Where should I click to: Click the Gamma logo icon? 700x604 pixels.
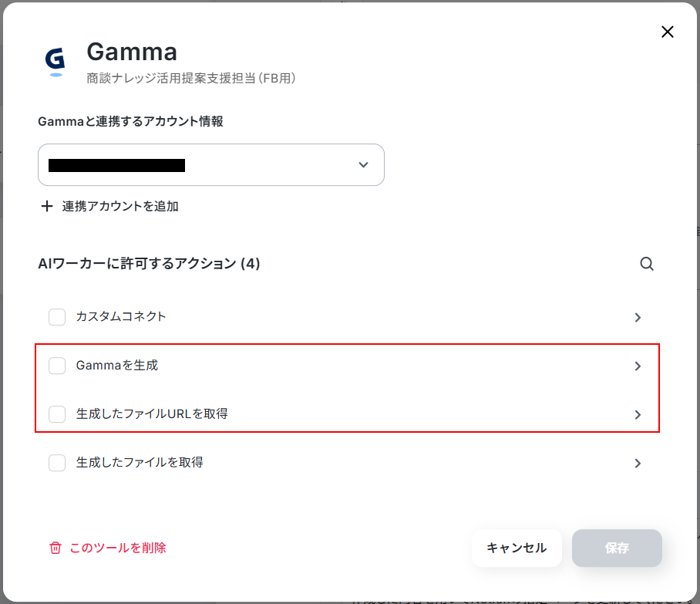[56, 62]
